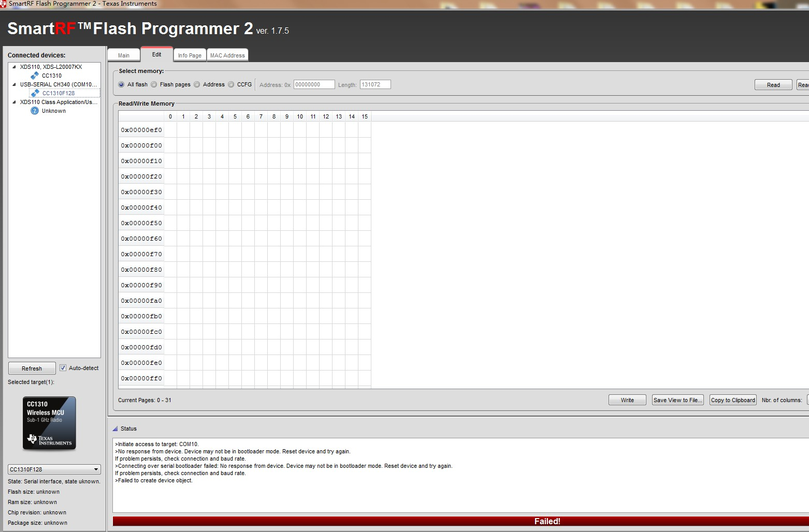Click the 'State: Serial interface' info line
The width and height of the screenshot is (809, 532).
point(54,481)
